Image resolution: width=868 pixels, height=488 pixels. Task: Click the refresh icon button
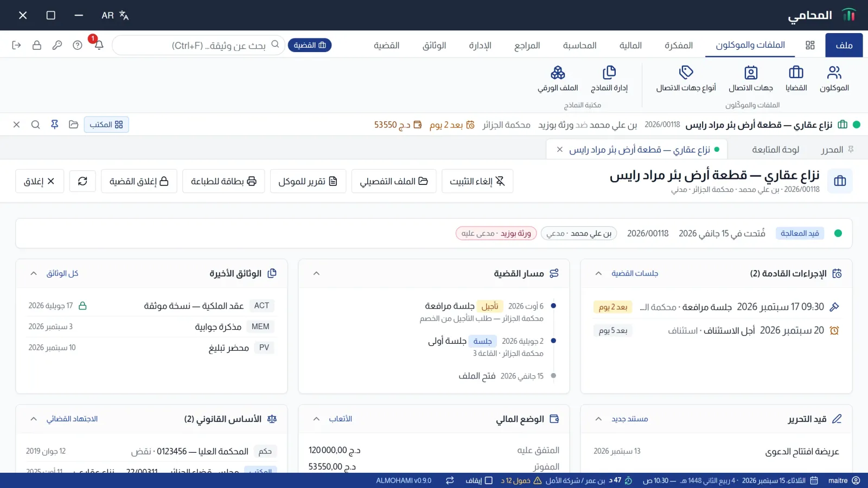click(x=82, y=181)
